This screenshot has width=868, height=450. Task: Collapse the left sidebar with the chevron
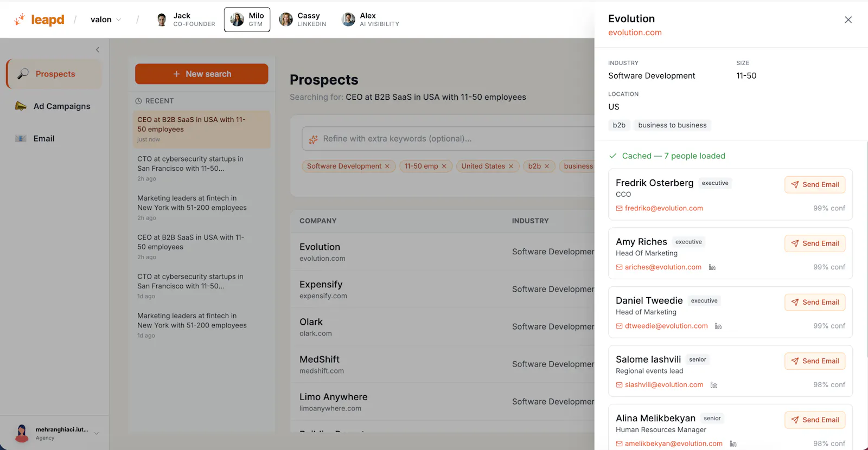point(98,50)
